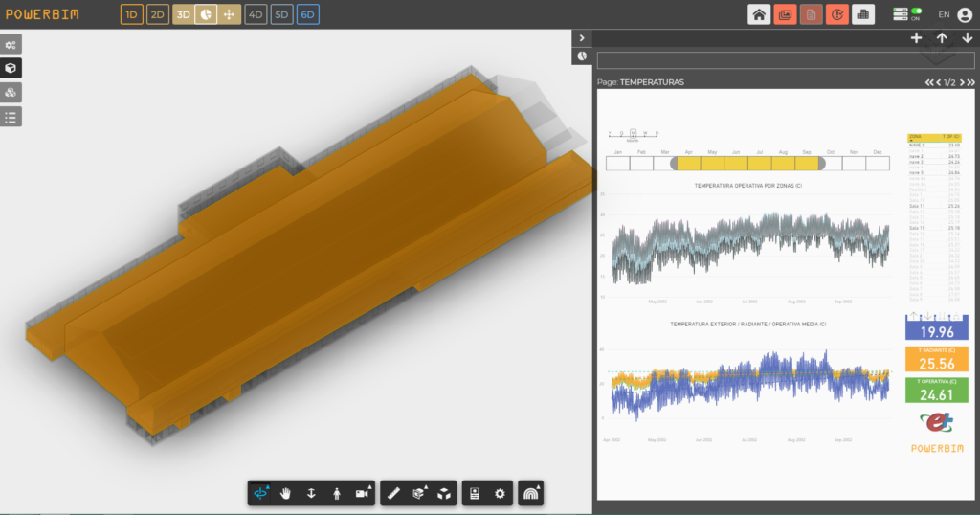Click the empty search field in report panel

(x=786, y=60)
